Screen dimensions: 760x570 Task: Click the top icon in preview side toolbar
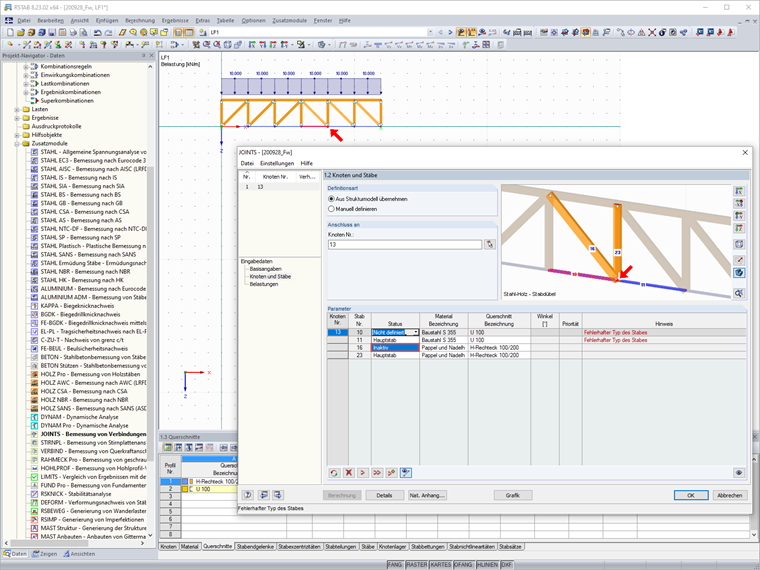(739, 191)
